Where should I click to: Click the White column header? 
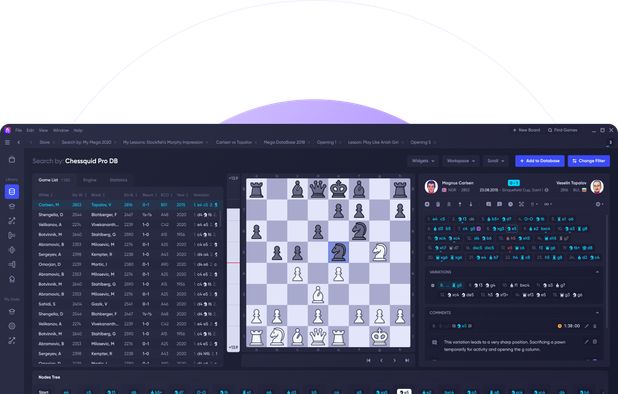(x=44, y=195)
